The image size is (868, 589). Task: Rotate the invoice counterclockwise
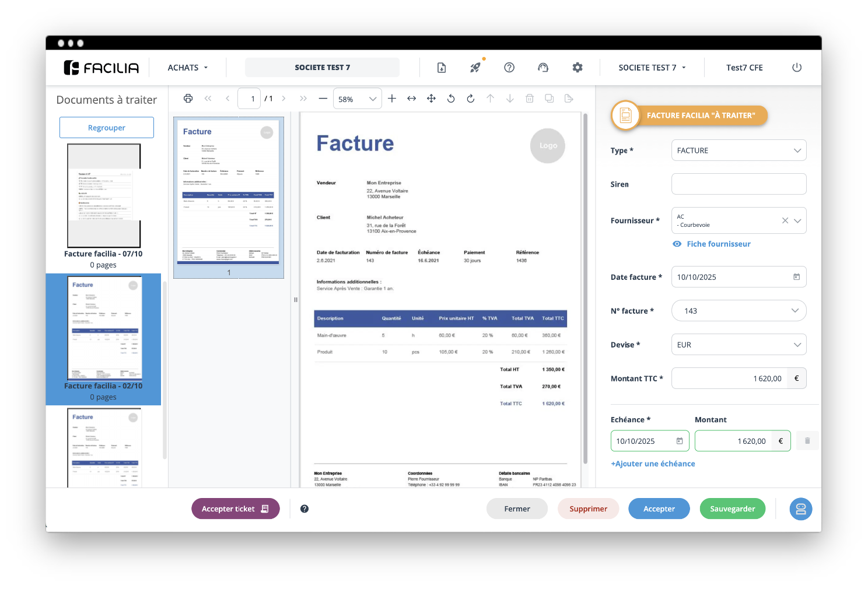tap(451, 99)
